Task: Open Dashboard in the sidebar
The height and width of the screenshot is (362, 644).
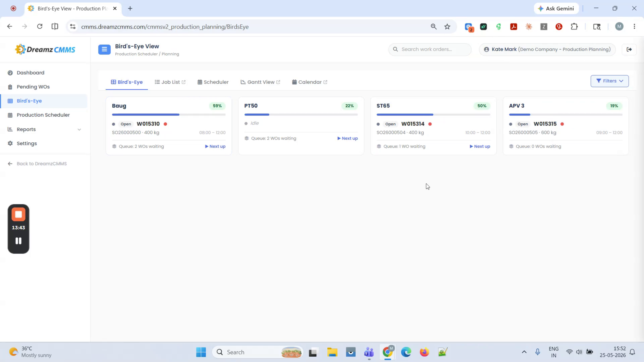Action: 30,73
